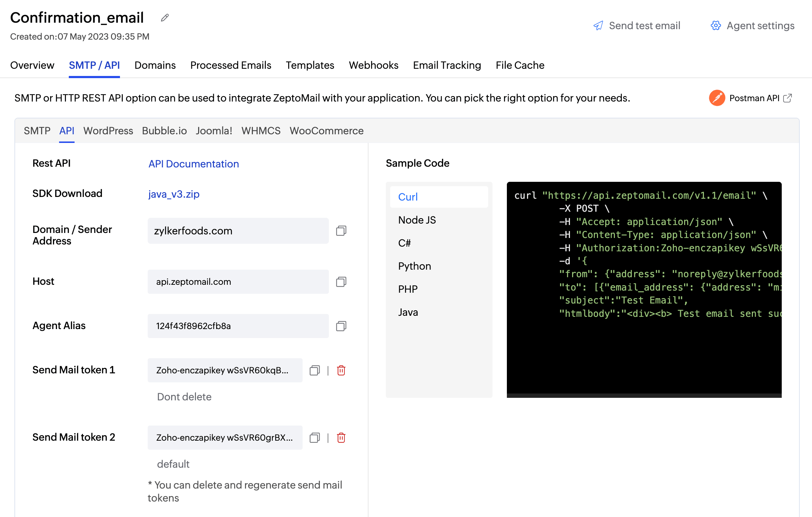This screenshot has height=517, width=812.
Task: Click the paper plane send test icon
Action: pyautogui.click(x=598, y=26)
